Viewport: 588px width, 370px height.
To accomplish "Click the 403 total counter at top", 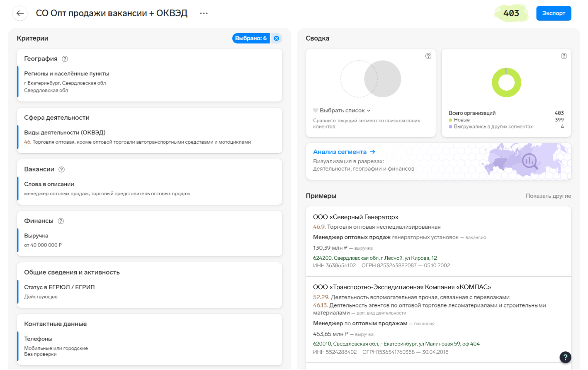I will click(511, 13).
